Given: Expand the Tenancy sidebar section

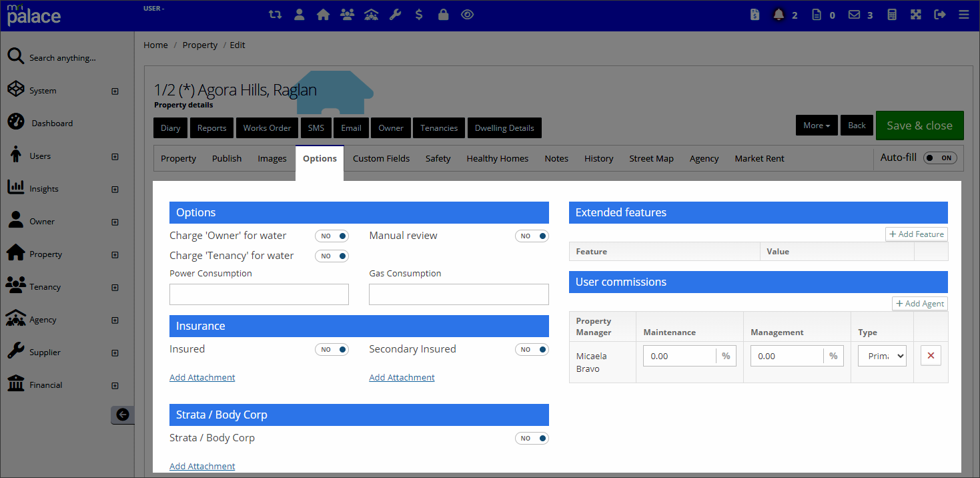Looking at the screenshot, I should tap(115, 287).
